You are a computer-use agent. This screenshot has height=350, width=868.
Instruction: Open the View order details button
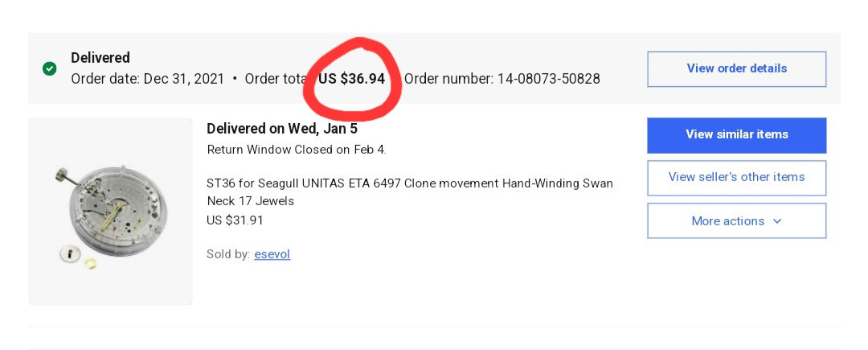point(736,69)
